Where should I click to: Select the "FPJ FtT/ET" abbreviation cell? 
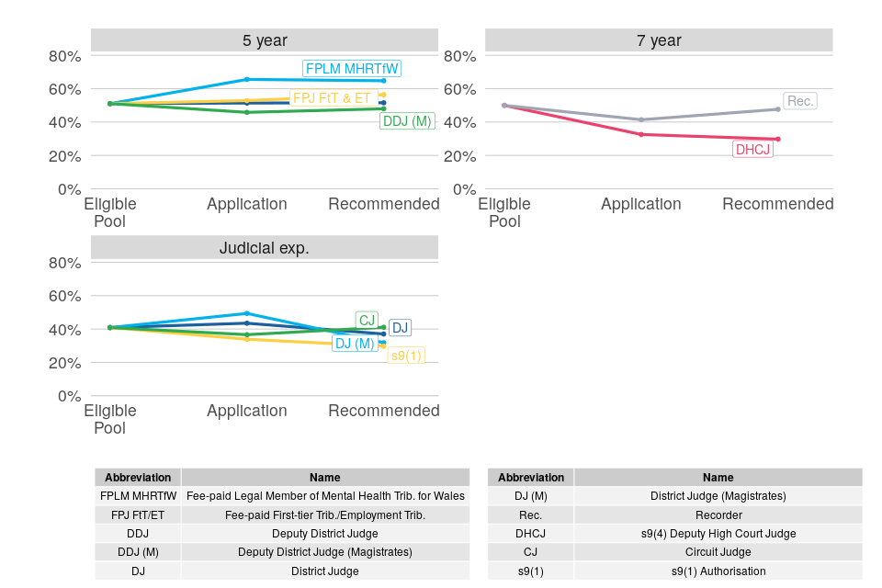[x=138, y=515]
